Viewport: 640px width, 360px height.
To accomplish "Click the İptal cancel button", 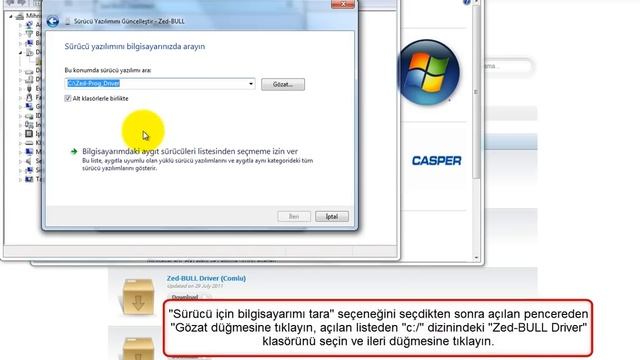I will point(332,216).
